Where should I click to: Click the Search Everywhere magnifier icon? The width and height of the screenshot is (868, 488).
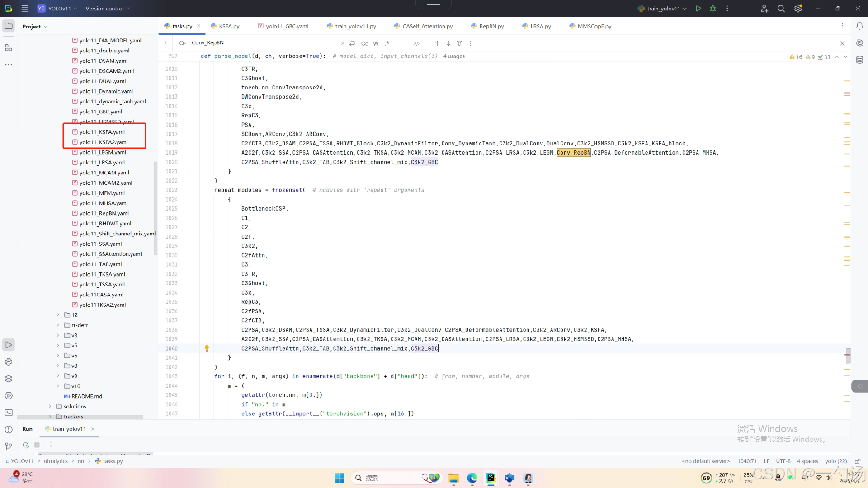pyautogui.click(x=781, y=9)
